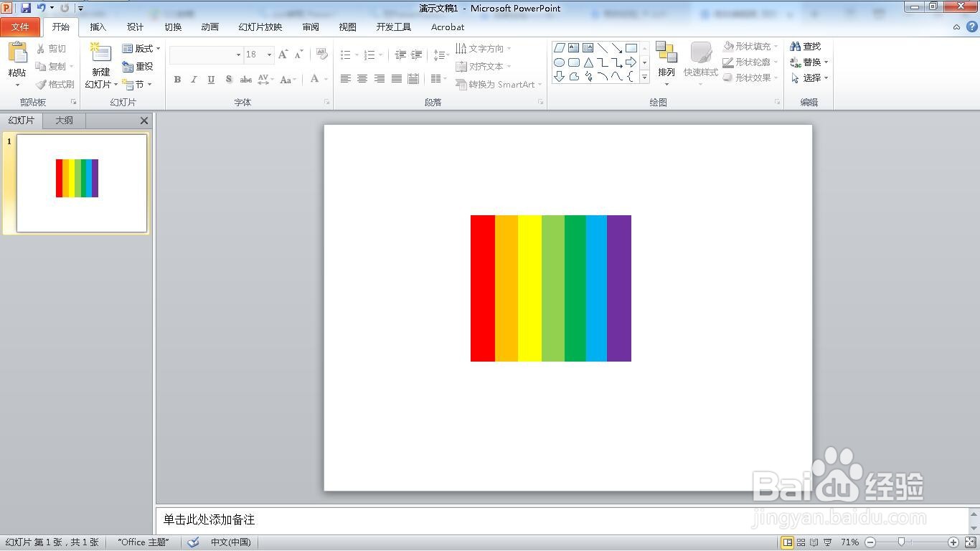Toggle Align Text Right
980x551 pixels.
[x=380, y=79]
